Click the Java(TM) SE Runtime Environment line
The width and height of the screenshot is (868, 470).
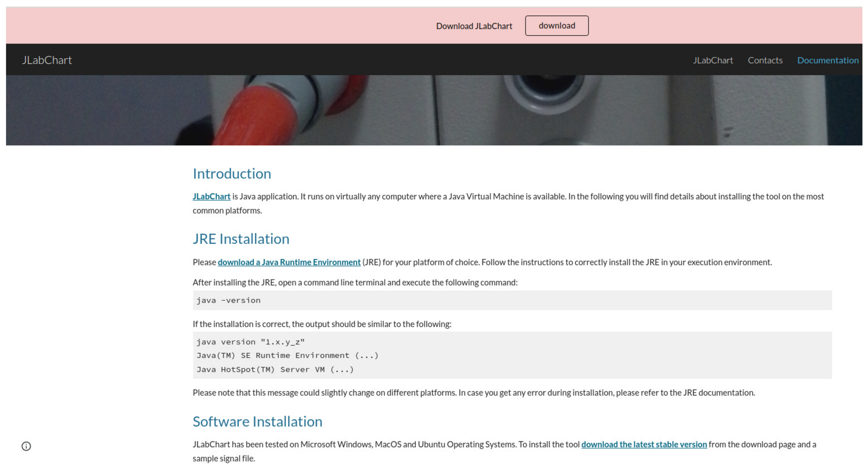click(x=287, y=355)
